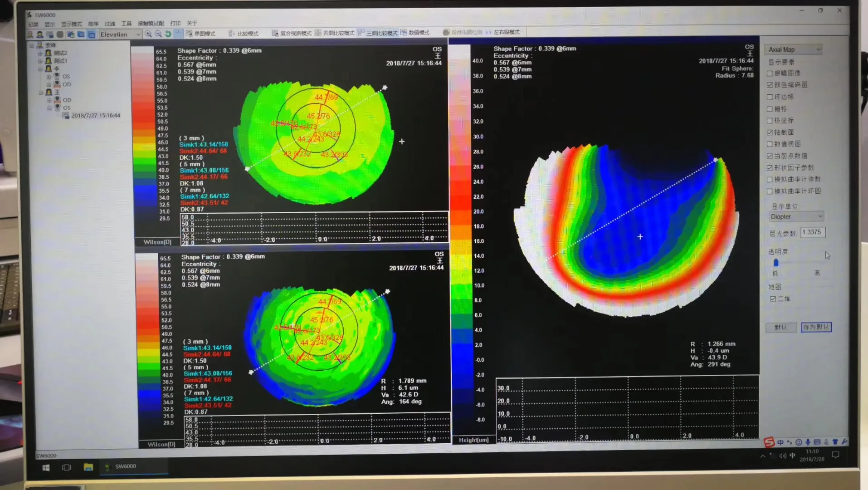Viewport: 868px width, 490px height.
Task: Select the Zoom Out magnifier tool
Action: click(158, 34)
